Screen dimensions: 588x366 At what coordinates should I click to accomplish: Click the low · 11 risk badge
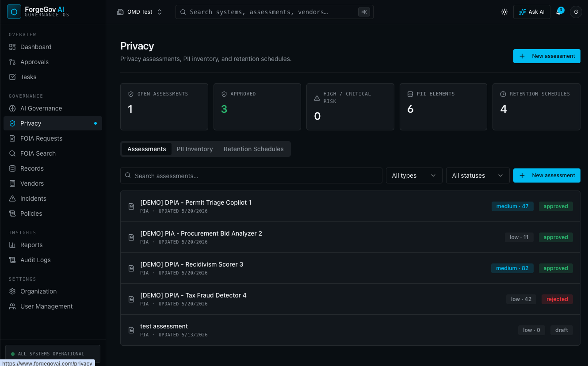[519, 237]
